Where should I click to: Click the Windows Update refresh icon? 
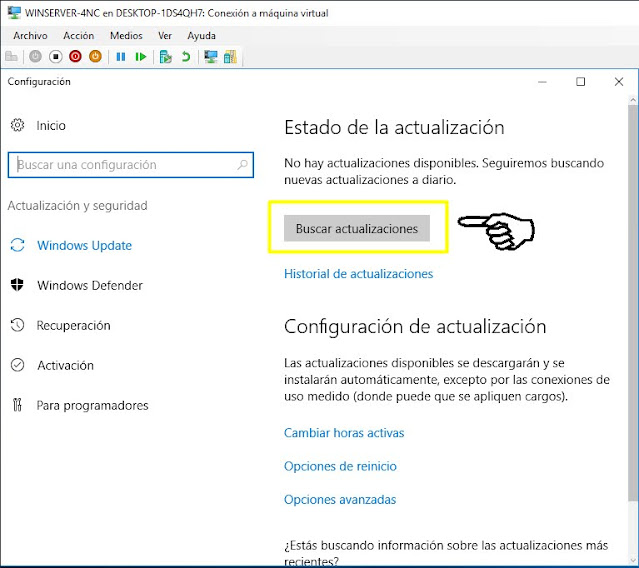tap(18, 245)
